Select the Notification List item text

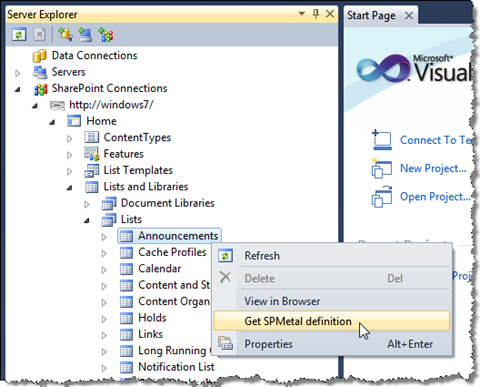(176, 367)
